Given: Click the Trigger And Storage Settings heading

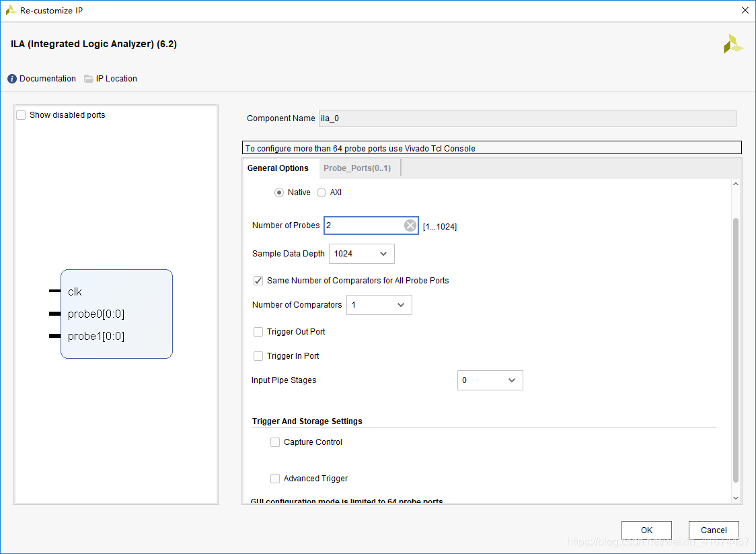Looking at the screenshot, I should (307, 421).
